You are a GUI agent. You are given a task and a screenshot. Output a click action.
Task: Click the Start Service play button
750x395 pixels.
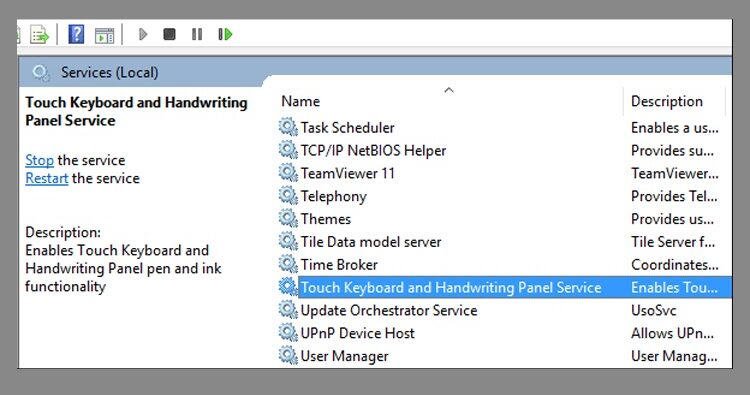[143, 34]
